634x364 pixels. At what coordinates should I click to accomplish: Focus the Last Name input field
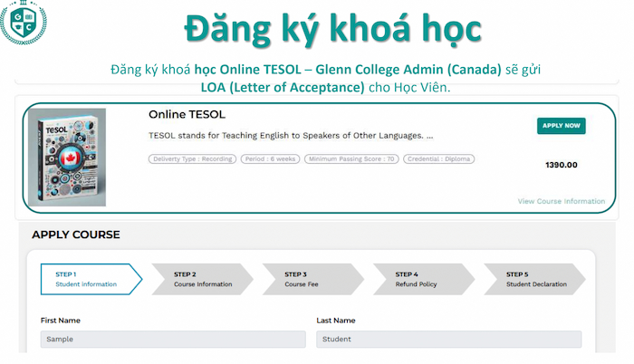point(448,339)
